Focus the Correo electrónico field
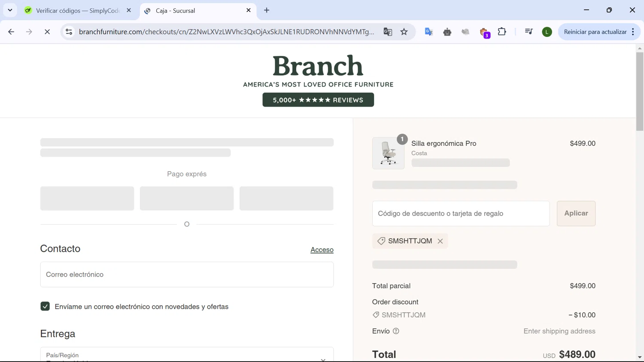 click(x=187, y=275)
